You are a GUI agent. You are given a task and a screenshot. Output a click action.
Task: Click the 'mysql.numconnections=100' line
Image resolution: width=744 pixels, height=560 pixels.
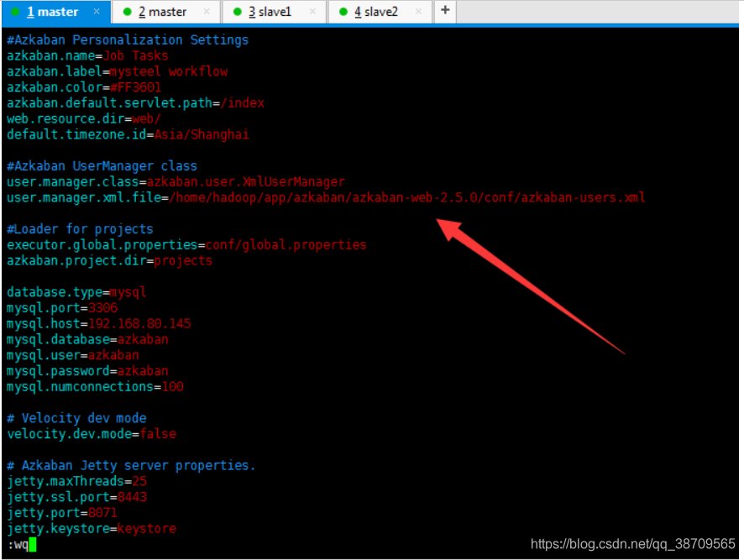pos(96,387)
